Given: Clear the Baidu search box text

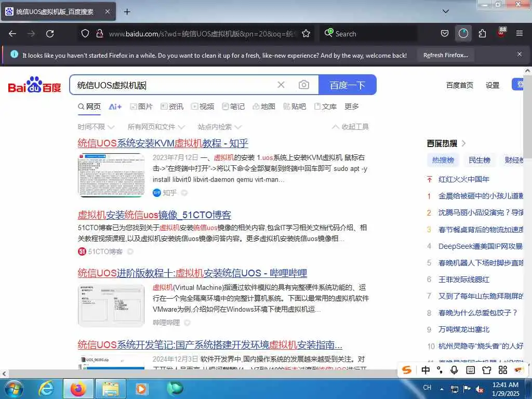Looking at the screenshot, I should click(281, 85).
